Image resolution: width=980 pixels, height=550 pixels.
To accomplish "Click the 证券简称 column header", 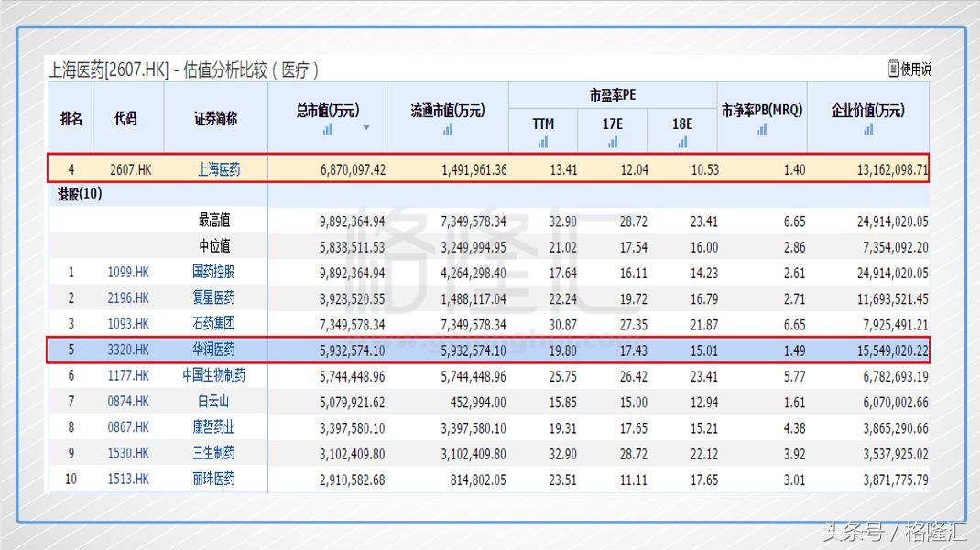I will coord(215,119).
